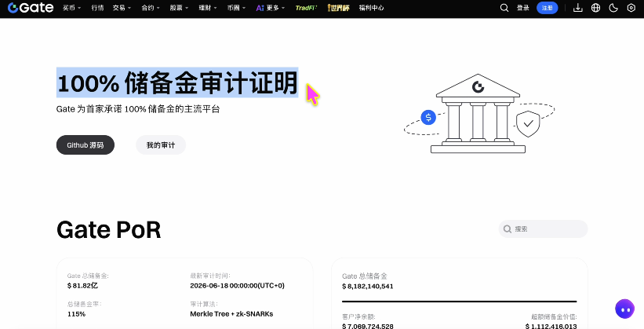Expand the 币圈 dropdown menu
Viewport: 644px width, 329px height.
point(236,8)
